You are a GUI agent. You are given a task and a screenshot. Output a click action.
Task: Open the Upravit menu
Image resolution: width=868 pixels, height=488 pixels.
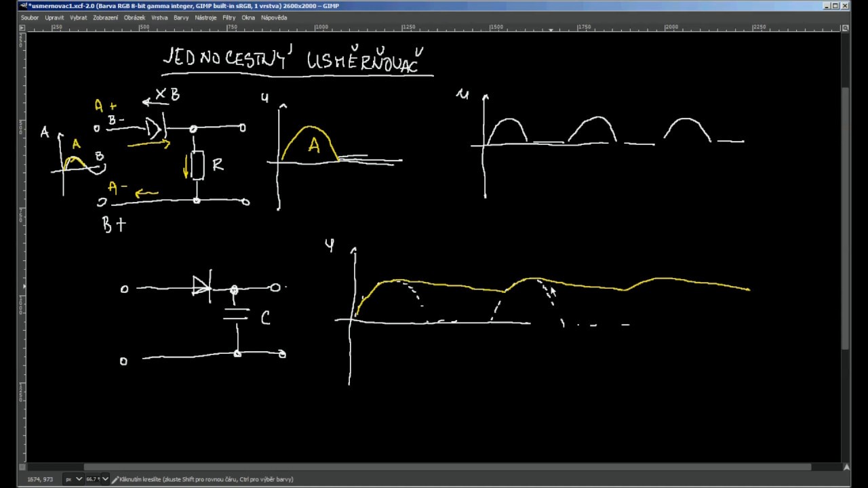54,18
